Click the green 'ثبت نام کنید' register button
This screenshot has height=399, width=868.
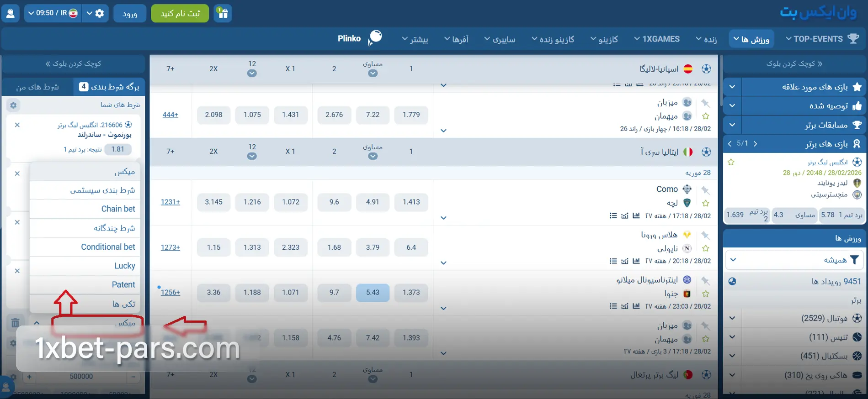pyautogui.click(x=180, y=13)
